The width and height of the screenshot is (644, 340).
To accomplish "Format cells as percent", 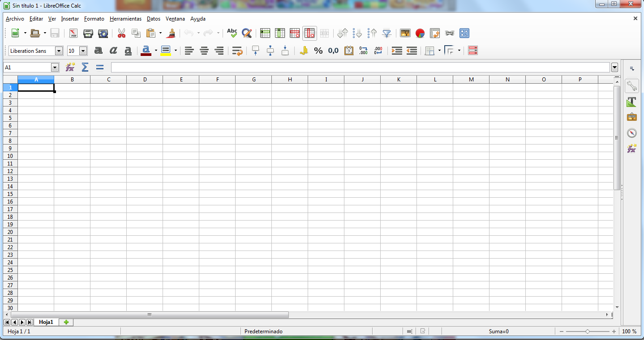I will click(x=318, y=51).
